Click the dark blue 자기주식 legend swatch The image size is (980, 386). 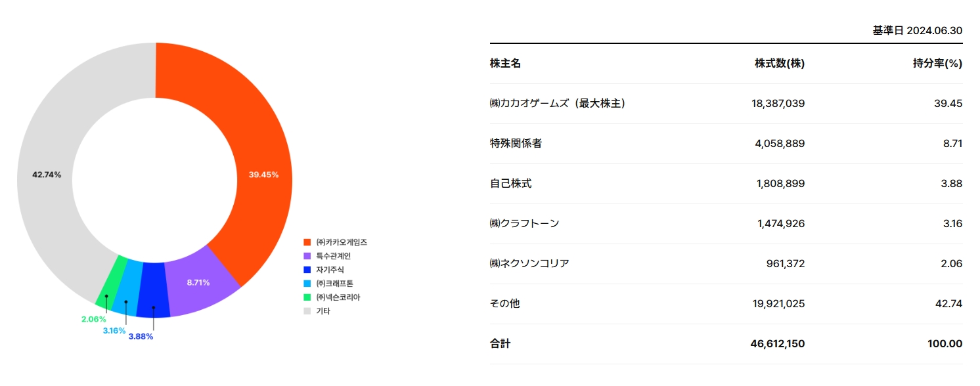click(x=307, y=270)
